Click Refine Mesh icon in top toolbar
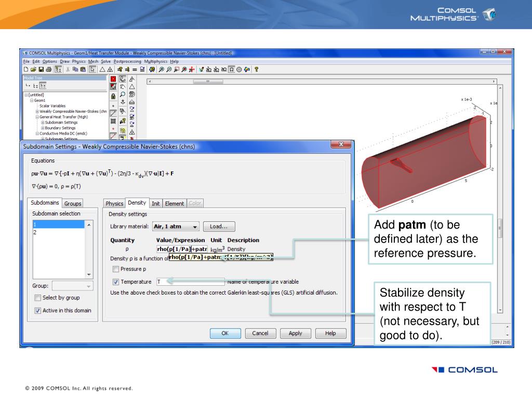 110,70
